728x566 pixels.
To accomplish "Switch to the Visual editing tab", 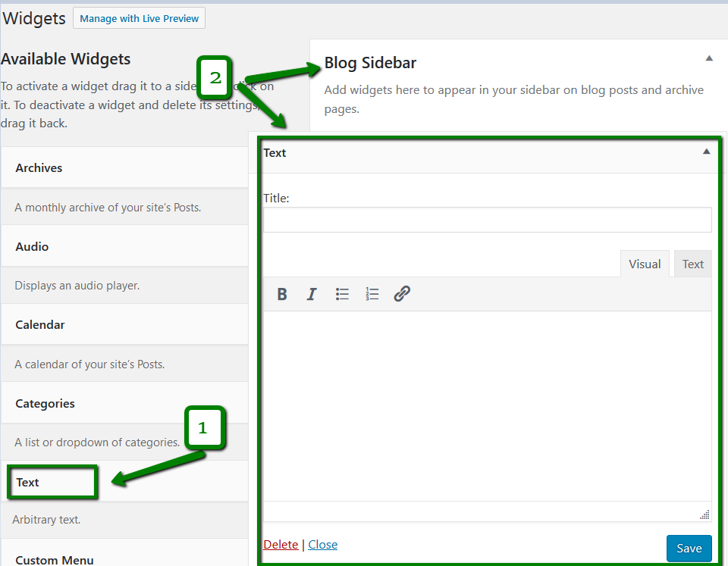I will [645, 264].
